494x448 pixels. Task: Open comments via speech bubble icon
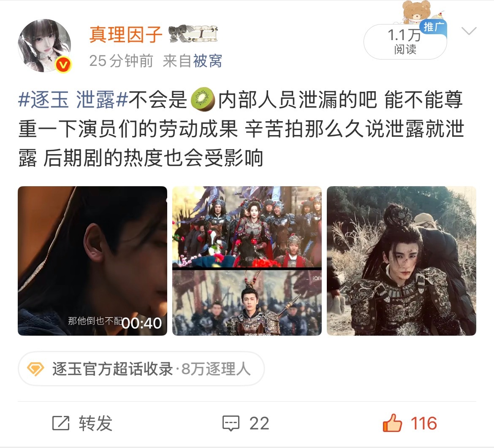pos(231,423)
